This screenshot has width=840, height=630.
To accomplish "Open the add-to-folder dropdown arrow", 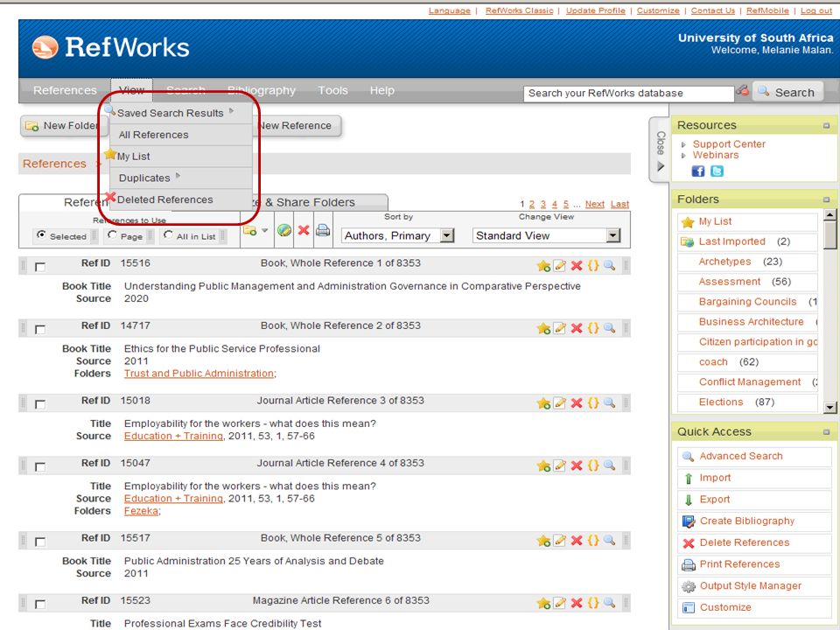I will (264, 231).
